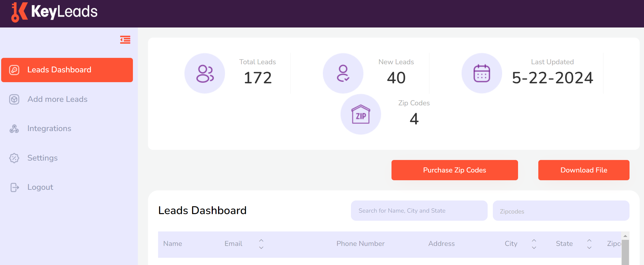Sort City column descending with down chevron
The height and width of the screenshot is (265, 644).
(534, 248)
